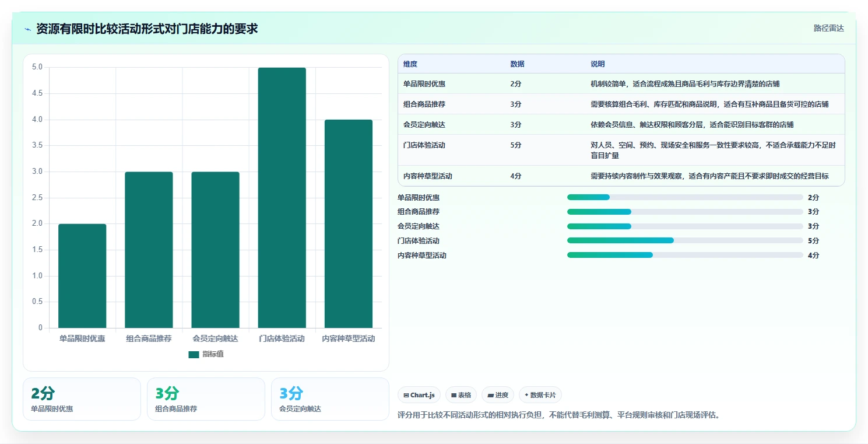Click the 数据 column header
This screenshot has width=868, height=444.
(x=517, y=64)
